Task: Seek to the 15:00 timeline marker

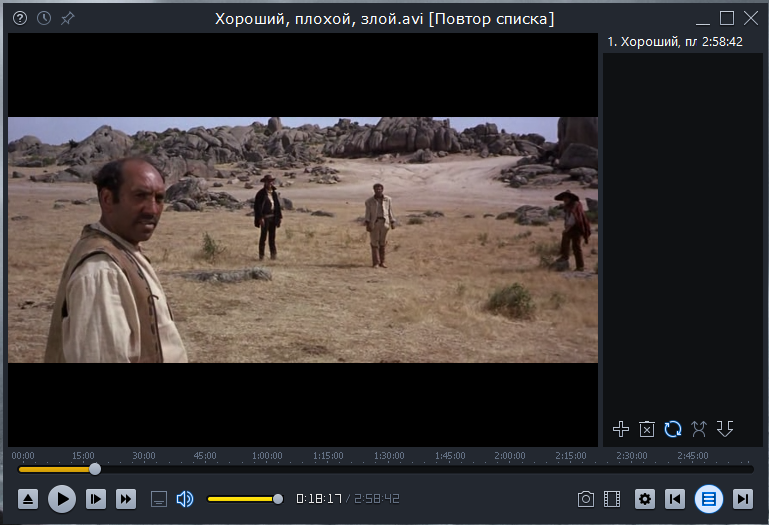Action: coord(83,456)
